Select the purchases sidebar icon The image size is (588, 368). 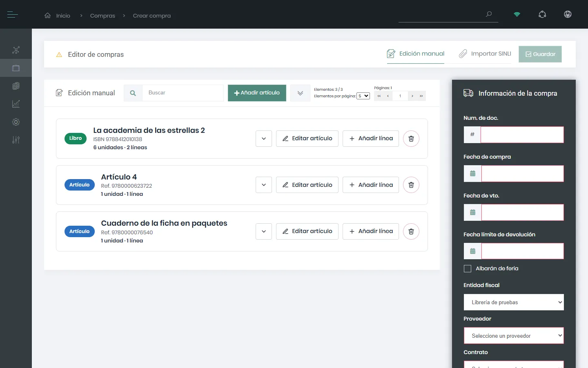(x=16, y=68)
